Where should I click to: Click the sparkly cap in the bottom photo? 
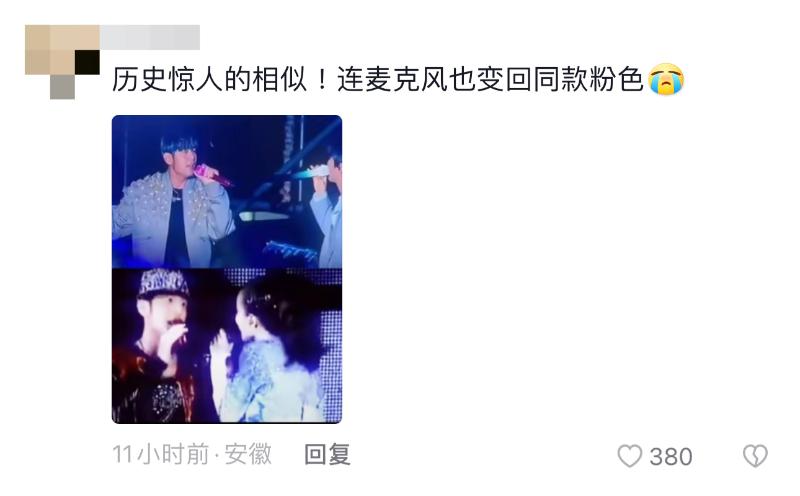[x=163, y=285]
